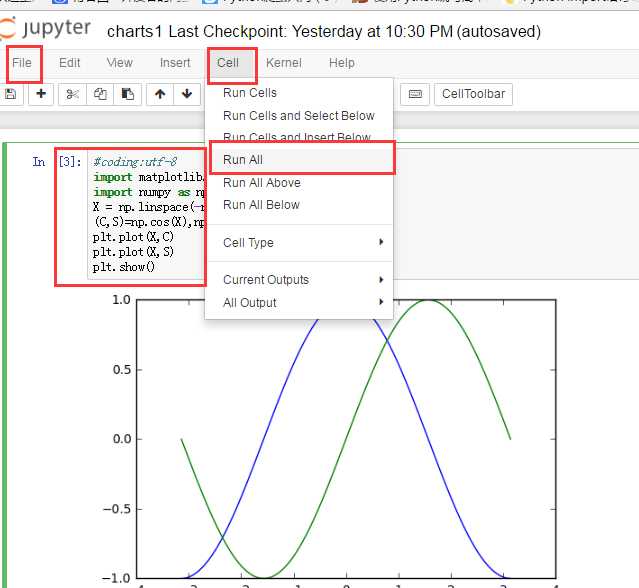The width and height of the screenshot is (639, 588).
Task: Choose Run Cells and Insert Below
Action: pyautogui.click(x=299, y=137)
